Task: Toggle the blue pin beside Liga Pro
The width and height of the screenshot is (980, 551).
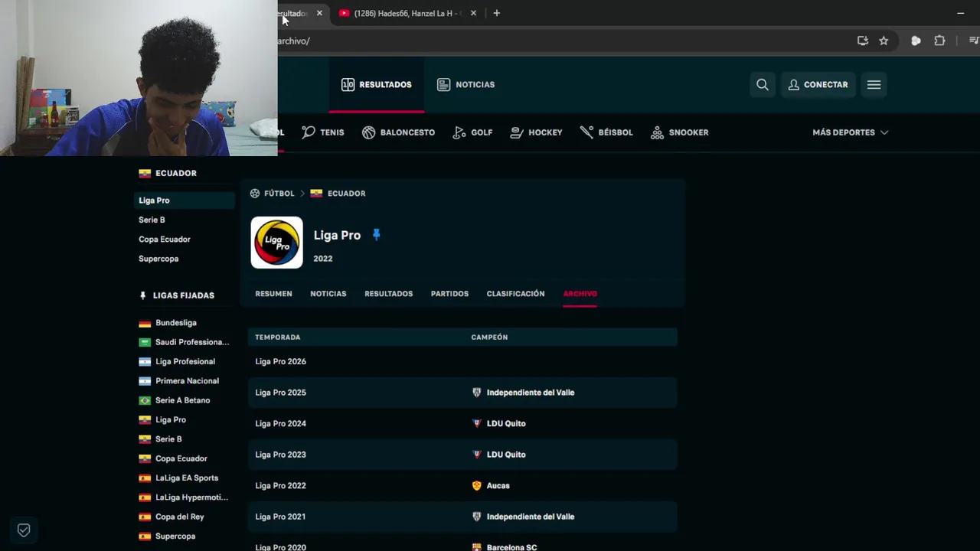Action: click(x=376, y=235)
